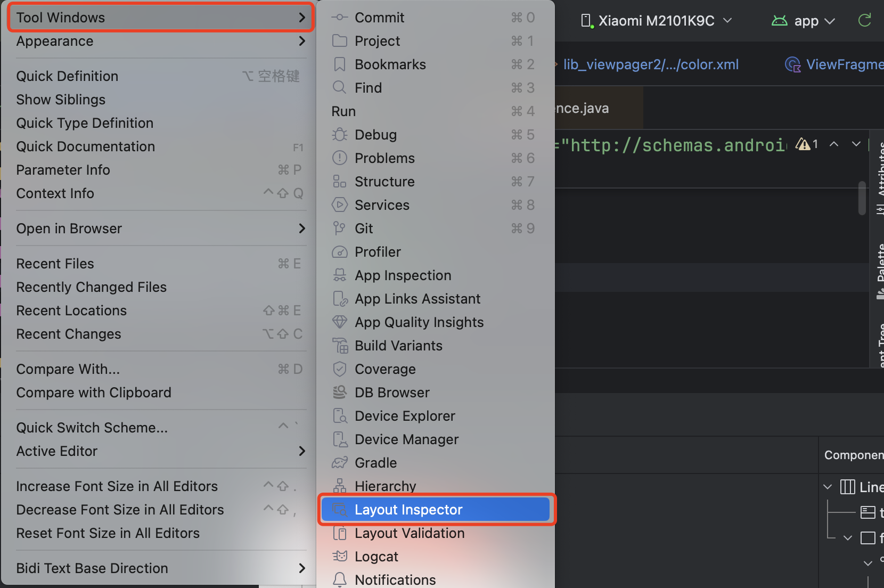Click the App Quality Insights diamond icon
This screenshot has height=588, width=884.
click(x=339, y=322)
